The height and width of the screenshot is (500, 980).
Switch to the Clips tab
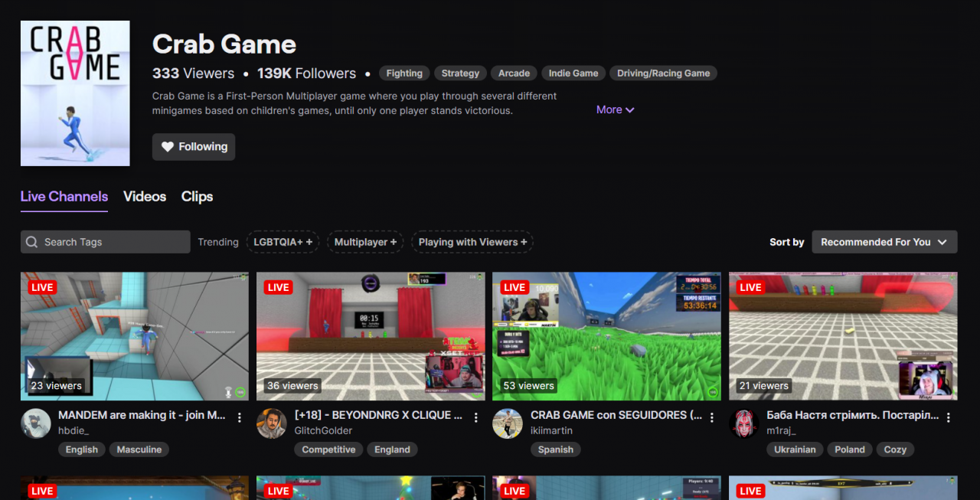click(x=197, y=197)
